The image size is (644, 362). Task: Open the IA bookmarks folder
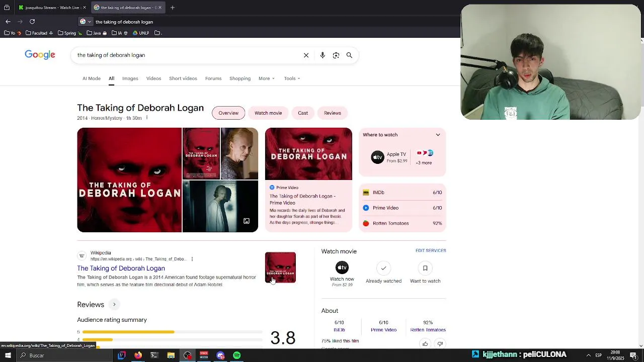click(120, 33)
